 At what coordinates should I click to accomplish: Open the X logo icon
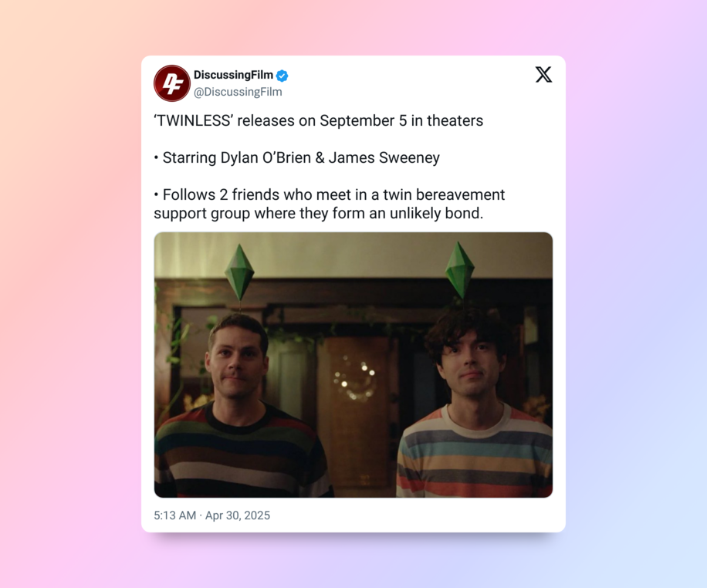pos(544,74)
